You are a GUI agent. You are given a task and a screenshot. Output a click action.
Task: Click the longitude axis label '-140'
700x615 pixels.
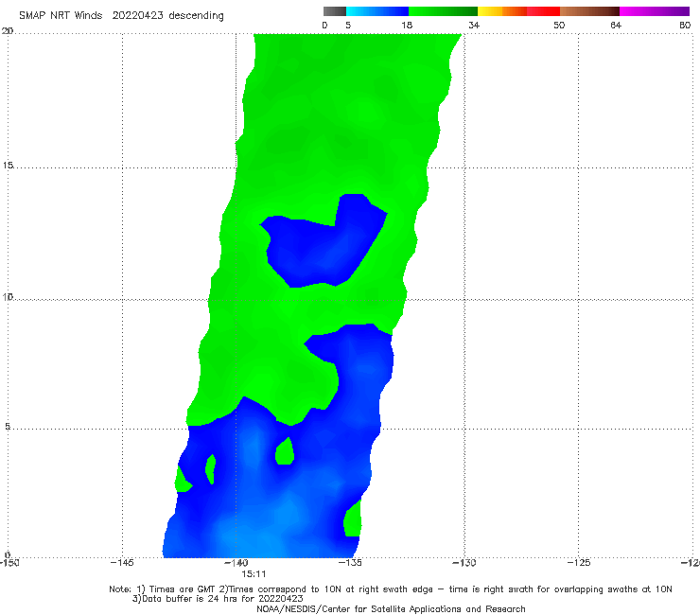click(x=236, y=563)
